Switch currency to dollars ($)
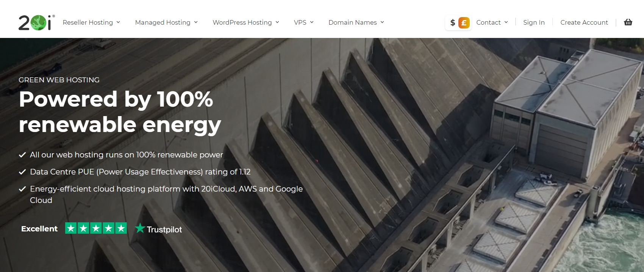 tap(452, 23)
